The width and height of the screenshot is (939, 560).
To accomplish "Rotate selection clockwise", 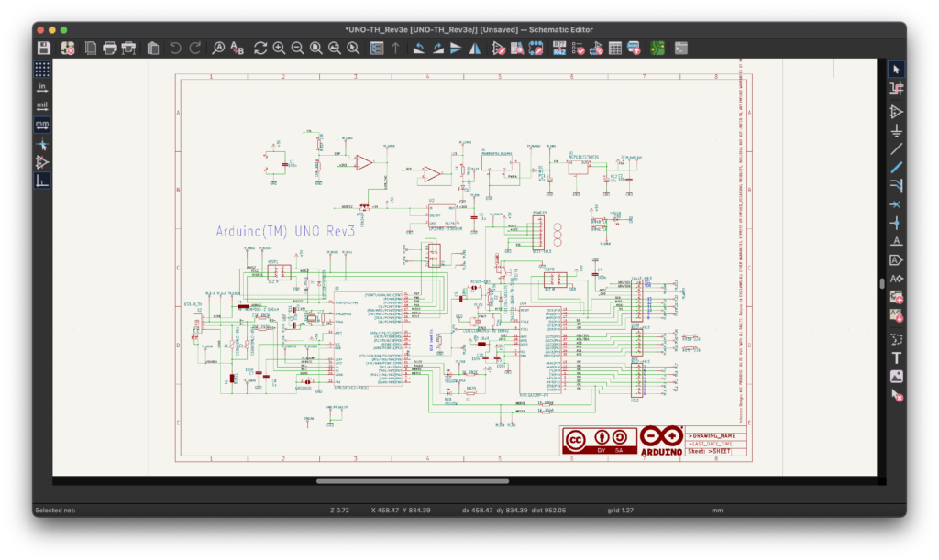I will coord(437,49).
